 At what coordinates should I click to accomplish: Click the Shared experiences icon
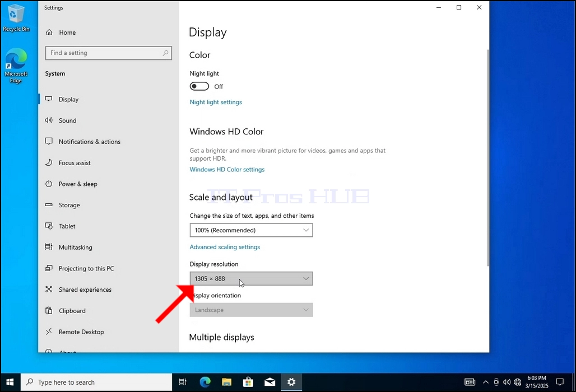tap(49, 289)
